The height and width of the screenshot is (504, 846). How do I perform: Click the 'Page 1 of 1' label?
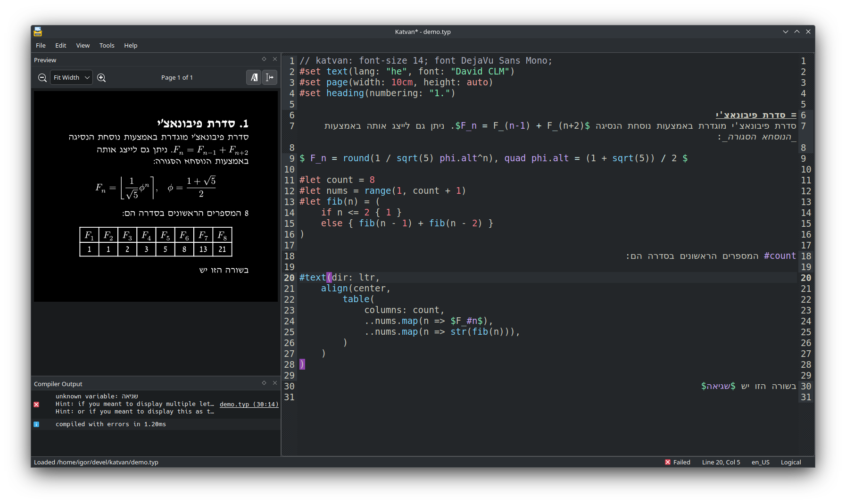point(177,78)
